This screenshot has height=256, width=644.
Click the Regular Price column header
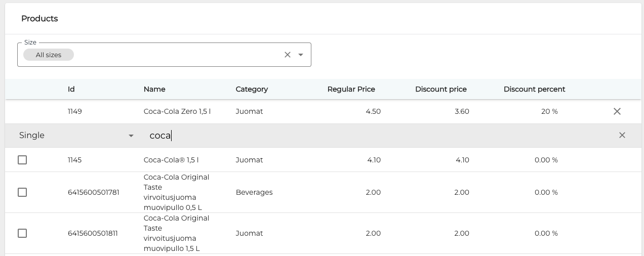tap(351, 89)
